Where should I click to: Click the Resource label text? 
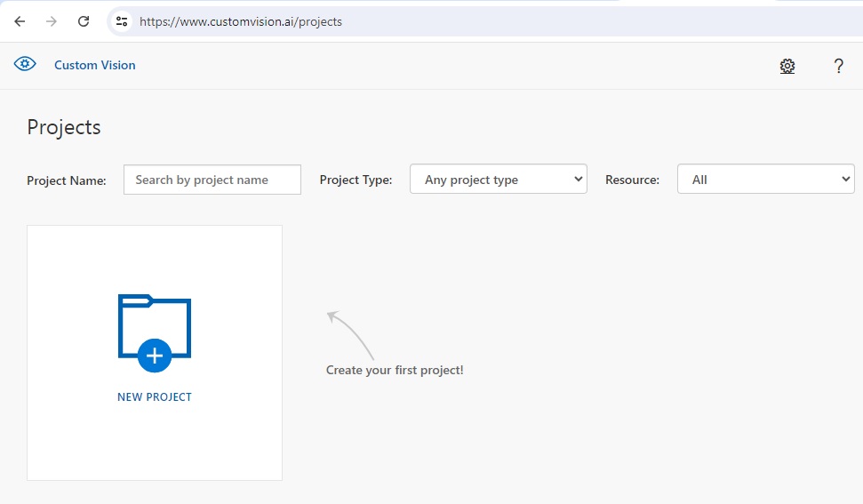point(632,180)
